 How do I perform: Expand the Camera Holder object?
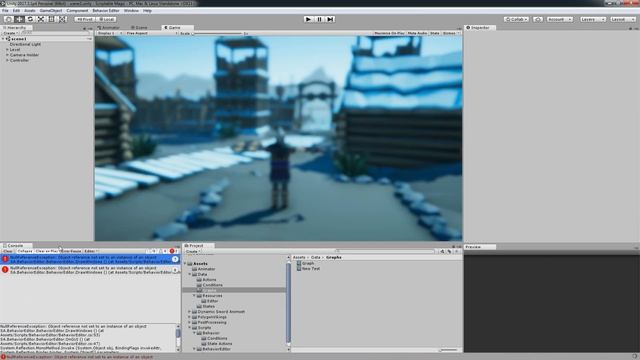coord(7,55)
